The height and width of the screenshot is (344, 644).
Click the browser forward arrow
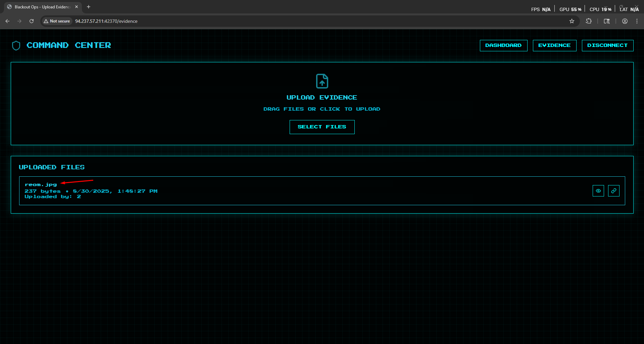tap(19, 21)
